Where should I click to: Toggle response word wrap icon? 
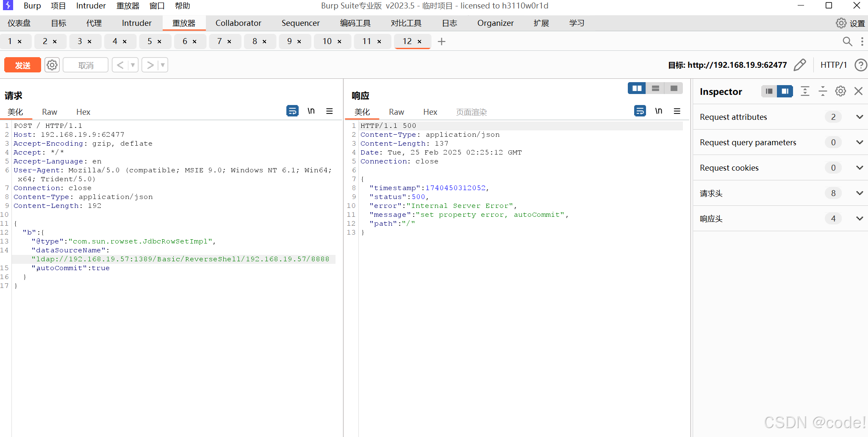[640, 111]
